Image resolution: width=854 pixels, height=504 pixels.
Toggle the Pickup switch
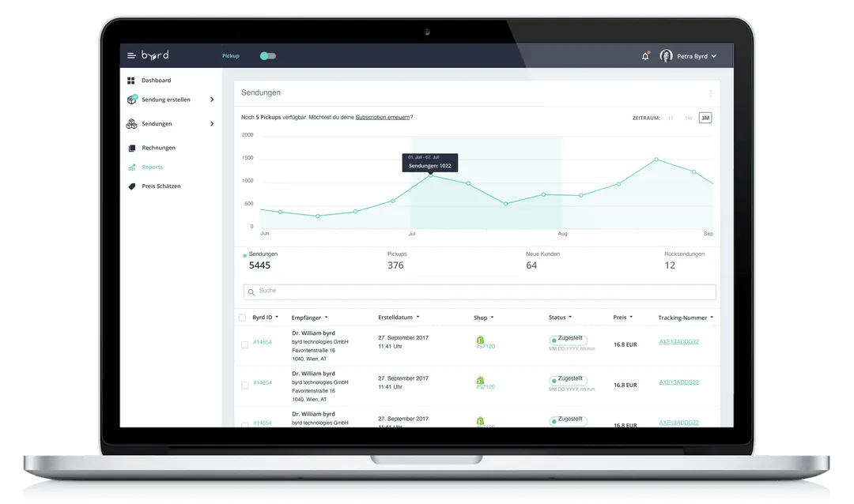tap(267, 55)
